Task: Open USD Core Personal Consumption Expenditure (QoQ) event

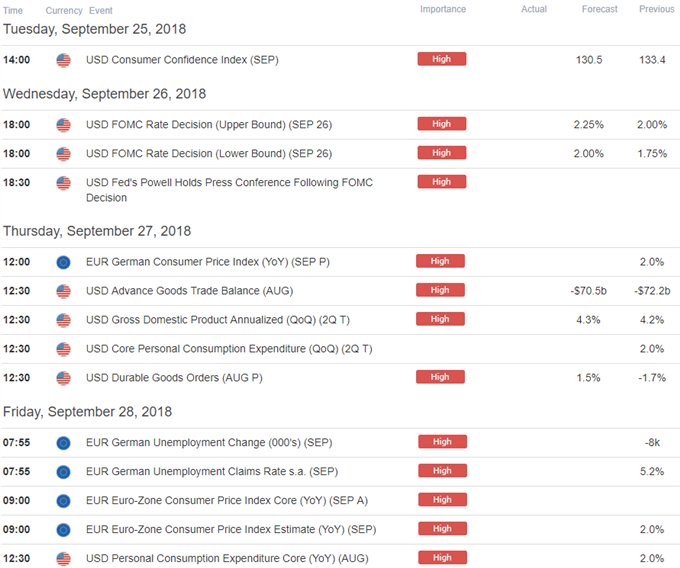Action: (x=229, y=349)
